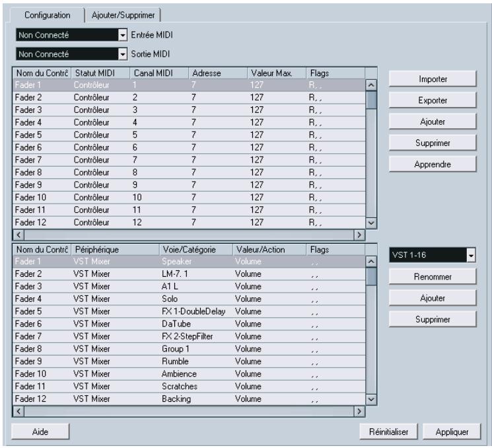Select the Ambience channel cell
The image size is (492, 448).
tap(179, 374)
